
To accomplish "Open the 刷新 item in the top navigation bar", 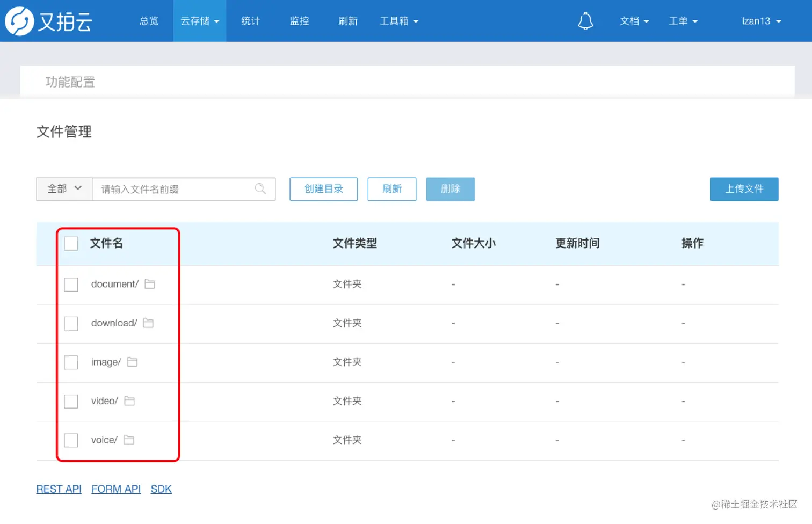I will tap(348, 21).
